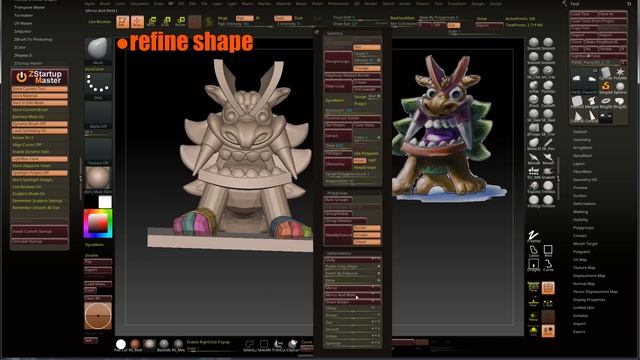Select ClipCurve brush at bottom shelf
The width and height of the screenshot is (640, 360).
coord(293,345)
